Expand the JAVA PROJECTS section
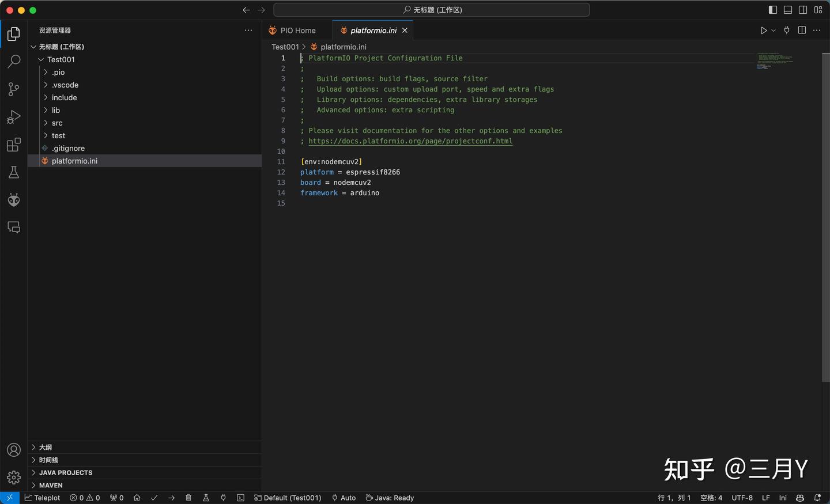 [65, 472]
